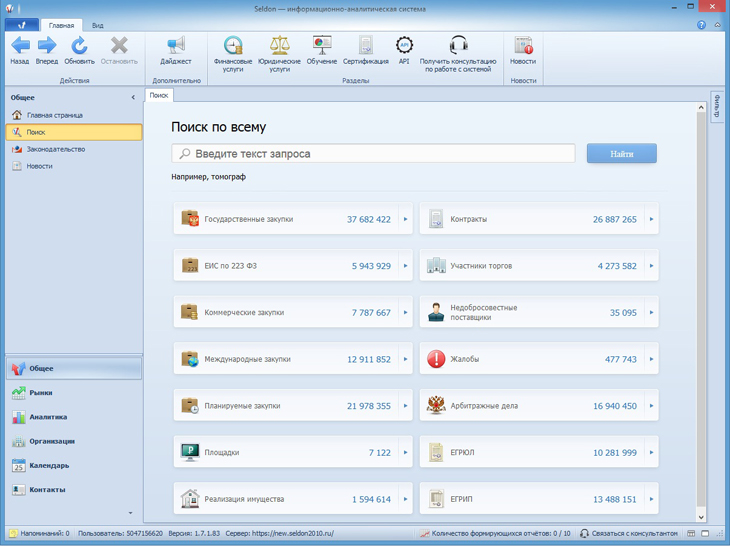Expand arrow on Коммерческие закупки card

(406, 312)
